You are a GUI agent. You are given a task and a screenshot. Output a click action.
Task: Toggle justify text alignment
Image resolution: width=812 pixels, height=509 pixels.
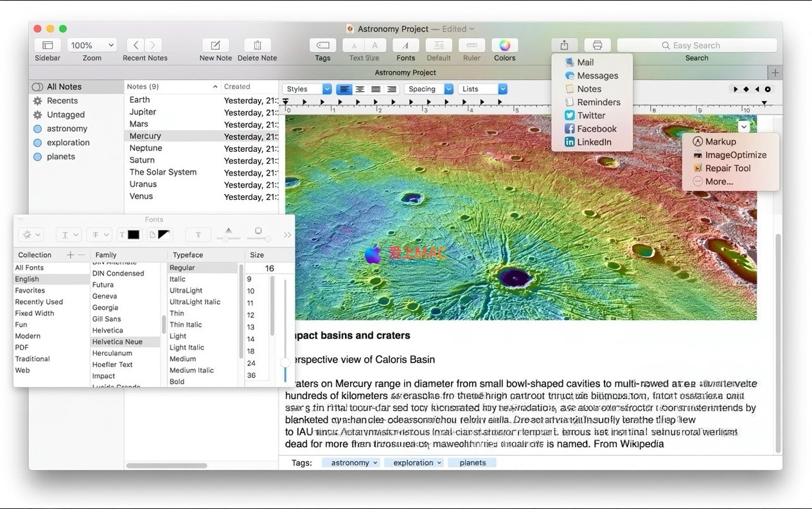click(376, 89)
